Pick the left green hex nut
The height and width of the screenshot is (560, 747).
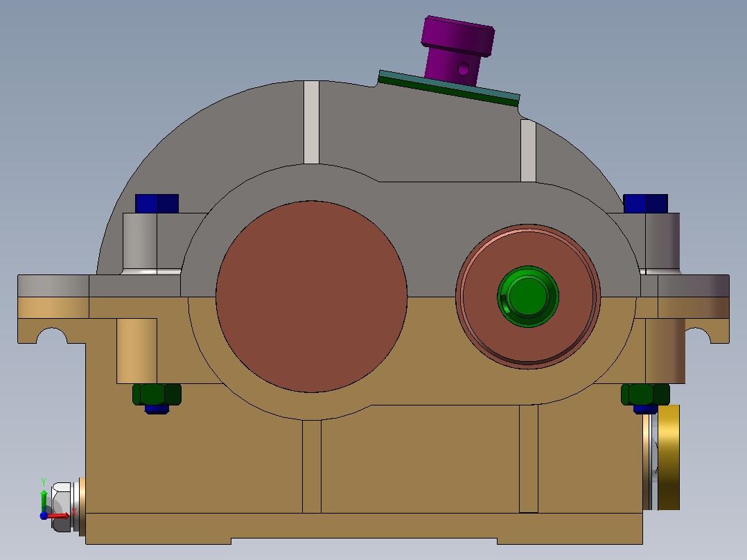[157, 394]
